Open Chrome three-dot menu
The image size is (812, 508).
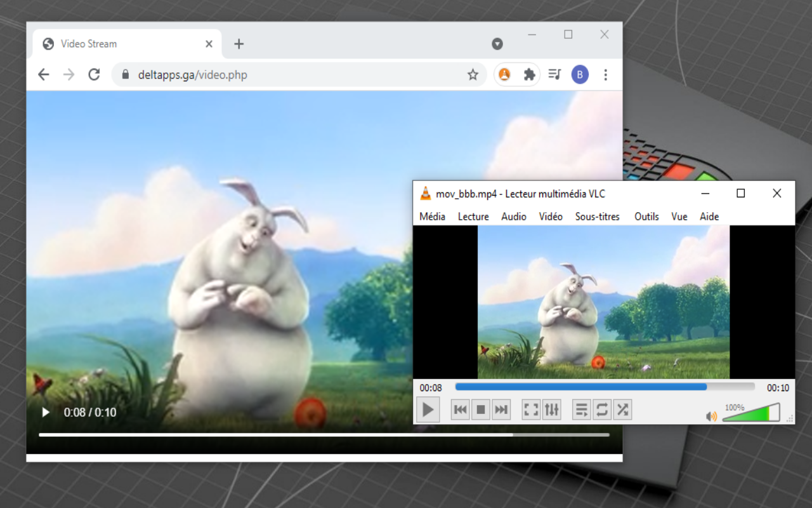pyautogui.click(x=605, y=75)
